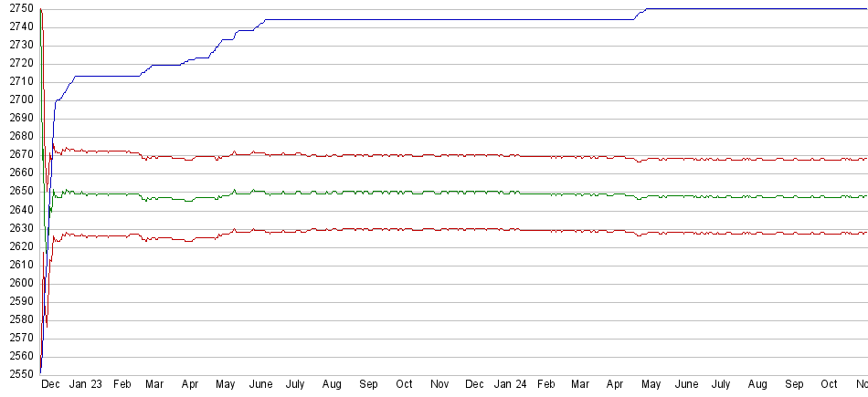Image resolution: width=868 pixels, height=397 pixels.
Task: Click the Jan 23 label on time axis
Action: [85, 385]
